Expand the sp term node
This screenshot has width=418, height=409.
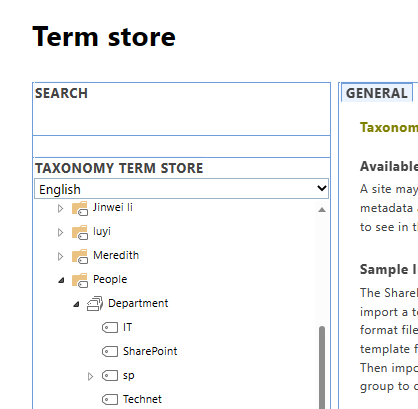coord(90,376)
